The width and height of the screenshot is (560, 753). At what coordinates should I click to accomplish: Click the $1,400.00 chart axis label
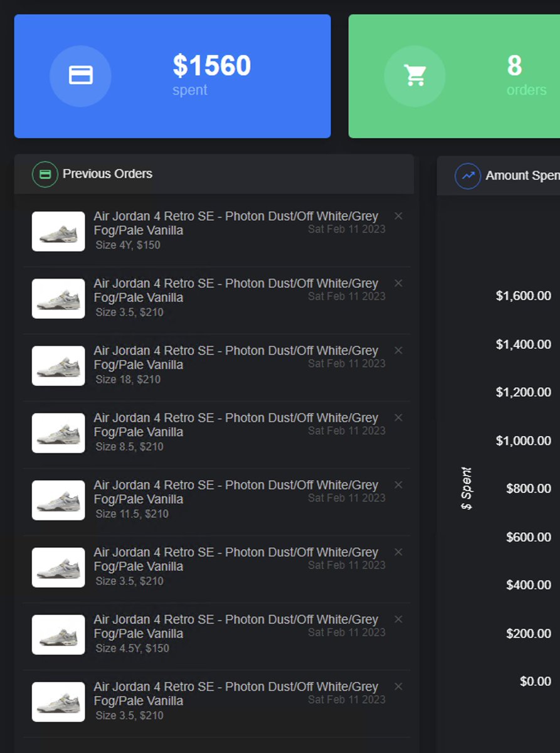pyautogui.click(x=524, y=344)
